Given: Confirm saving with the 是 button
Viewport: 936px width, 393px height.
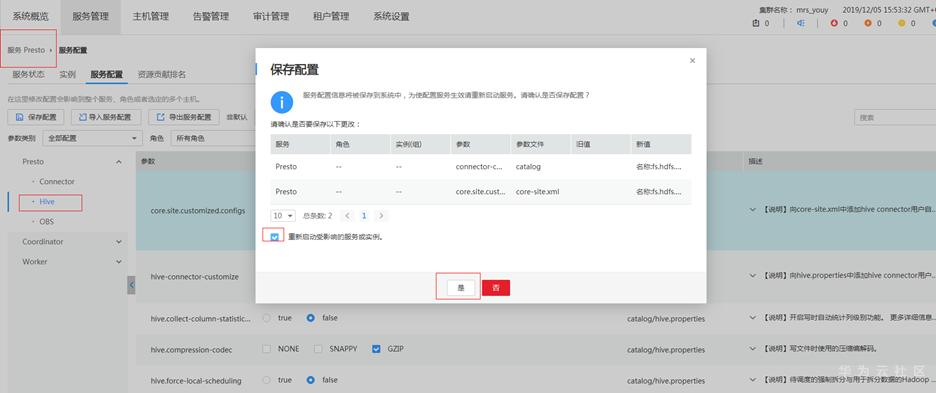Looking at the screenshot, I should tap(461, 288).
